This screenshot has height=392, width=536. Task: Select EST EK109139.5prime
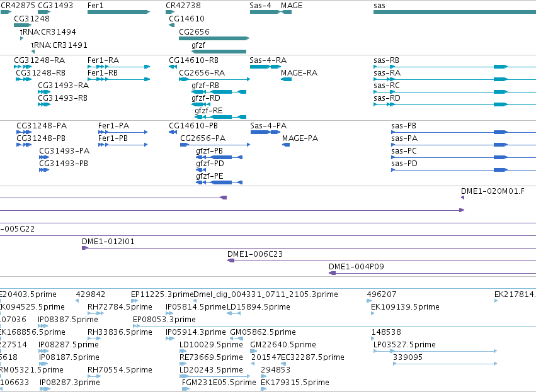tap(373, 313)
